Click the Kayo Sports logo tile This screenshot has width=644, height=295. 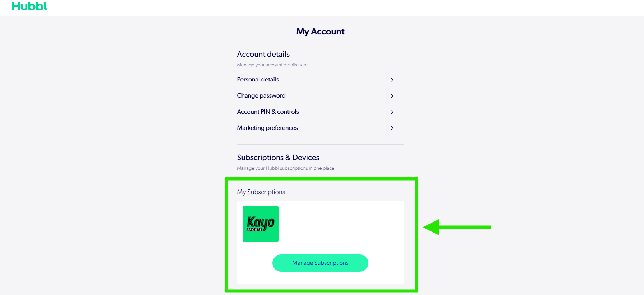coord(261,224)
